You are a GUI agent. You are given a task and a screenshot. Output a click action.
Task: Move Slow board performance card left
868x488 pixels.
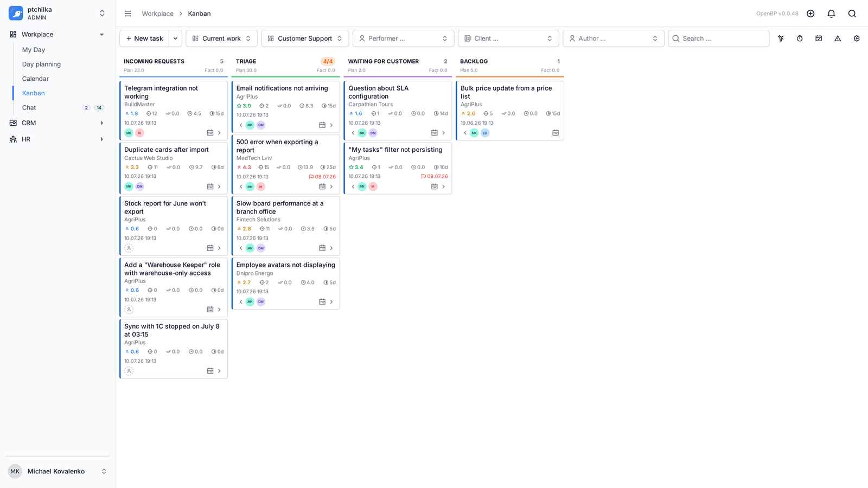241,248
